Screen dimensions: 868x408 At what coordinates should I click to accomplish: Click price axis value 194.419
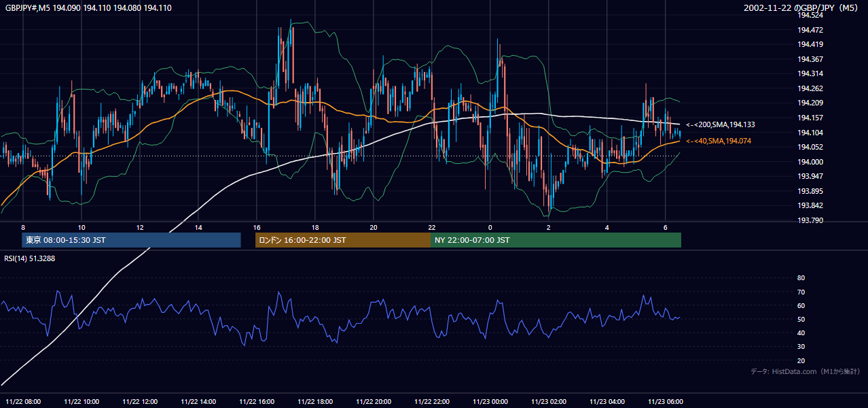[x=810, y=44]
